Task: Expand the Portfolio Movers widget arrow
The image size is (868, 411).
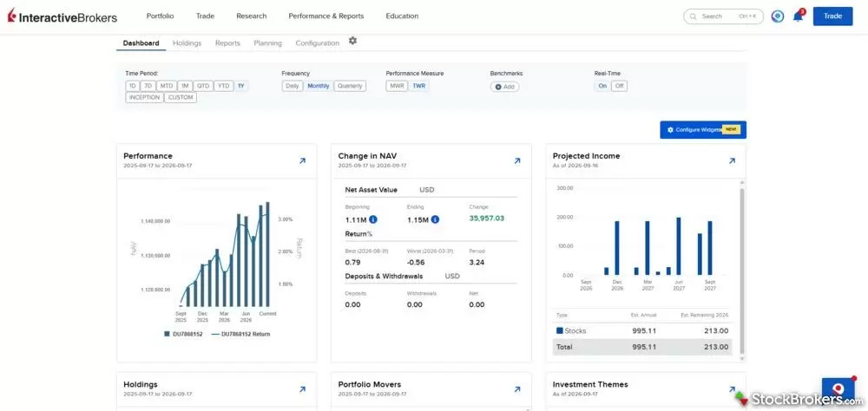Action: [517, 389]
